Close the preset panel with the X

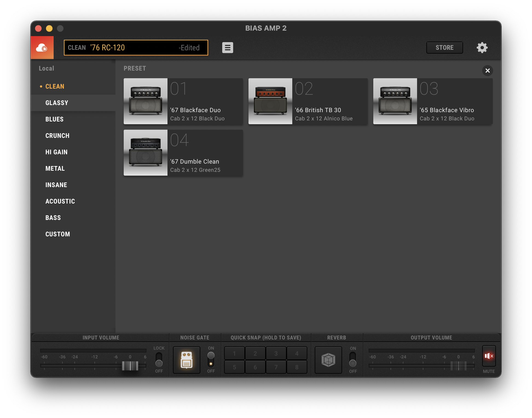tap(488, 71)
